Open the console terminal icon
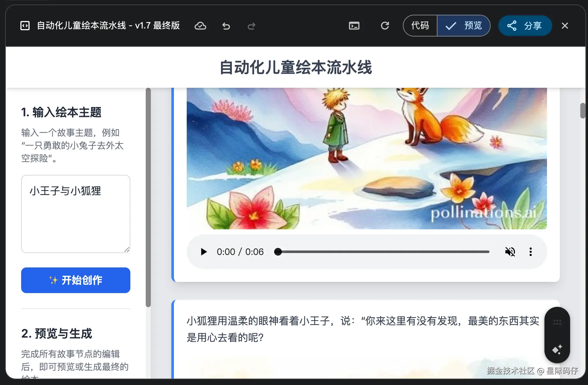This screenshot has width=588, height=385. click(x=354, y=26)
